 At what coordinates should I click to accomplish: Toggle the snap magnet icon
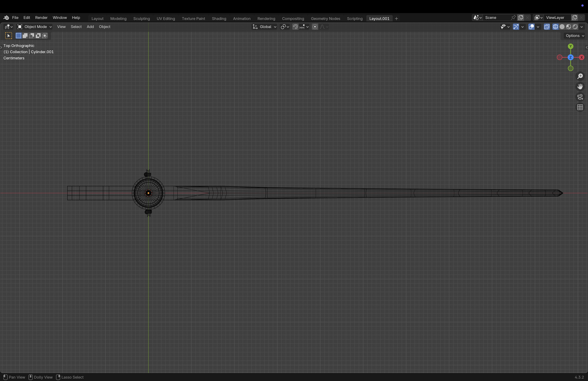coord(295,27)
